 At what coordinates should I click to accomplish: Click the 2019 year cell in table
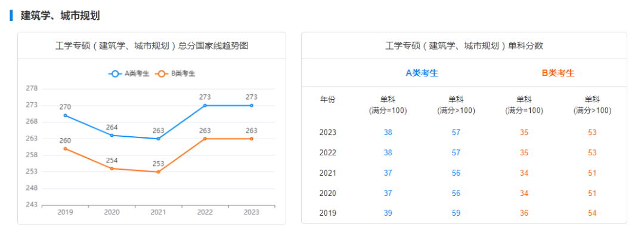pos(328,213)
